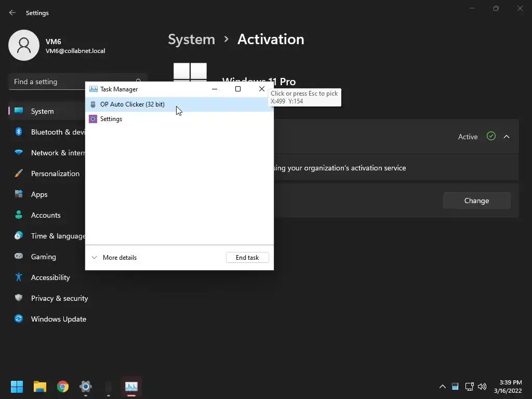Expand More details in Task Manager
The image size is (532, 399).
click(x=114, y=258)
